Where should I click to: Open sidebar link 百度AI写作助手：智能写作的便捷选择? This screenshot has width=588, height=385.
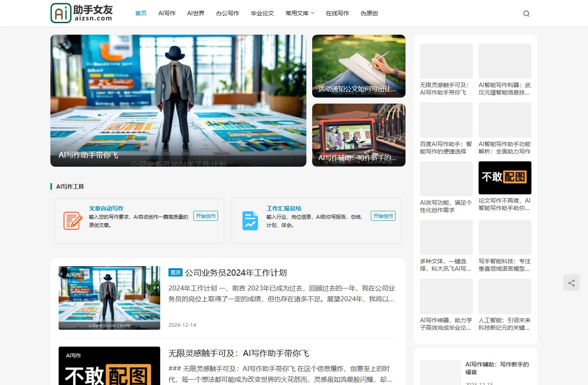click(x=446, y=148)
